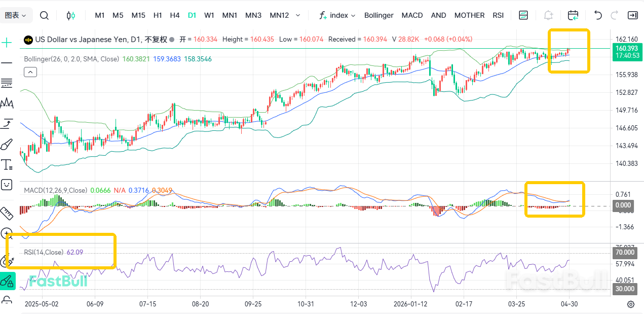The height and width of the screenshot is (314, 644).
Task: Add the Bollinger indicator from the top bar
Action: 378,15
